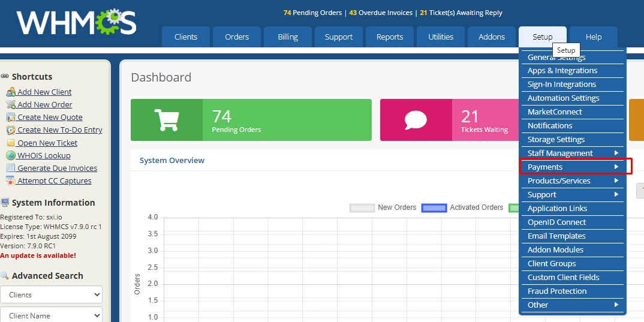
Task: Click the Setup tab
Action: pyautogui.click(x=542, y=37)
